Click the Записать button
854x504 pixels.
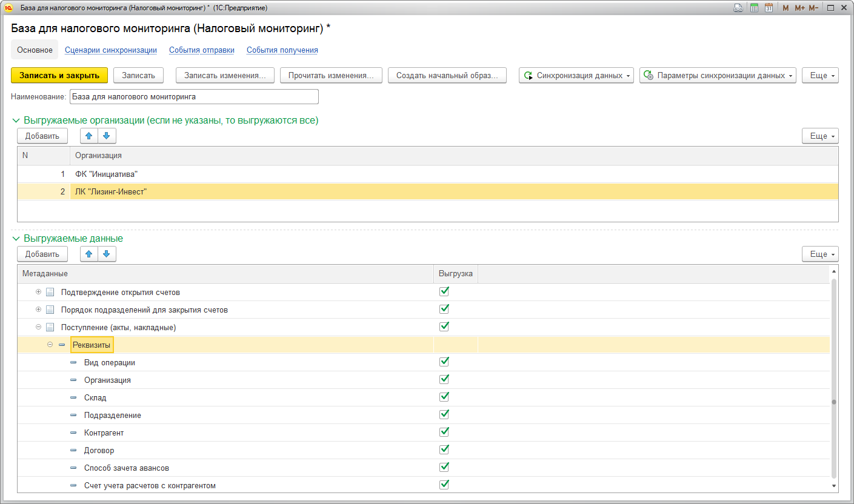point(139,75)
